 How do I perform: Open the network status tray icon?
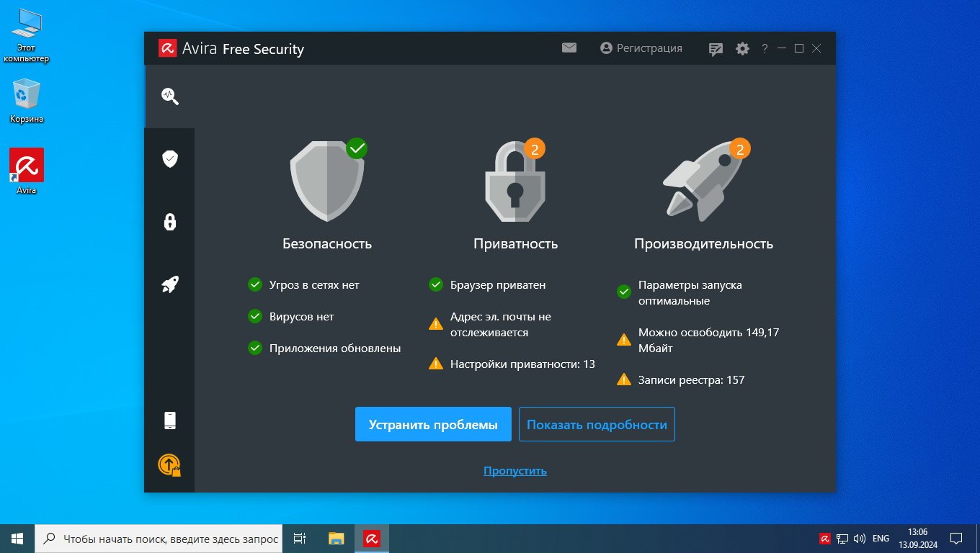tap(842, 539)
